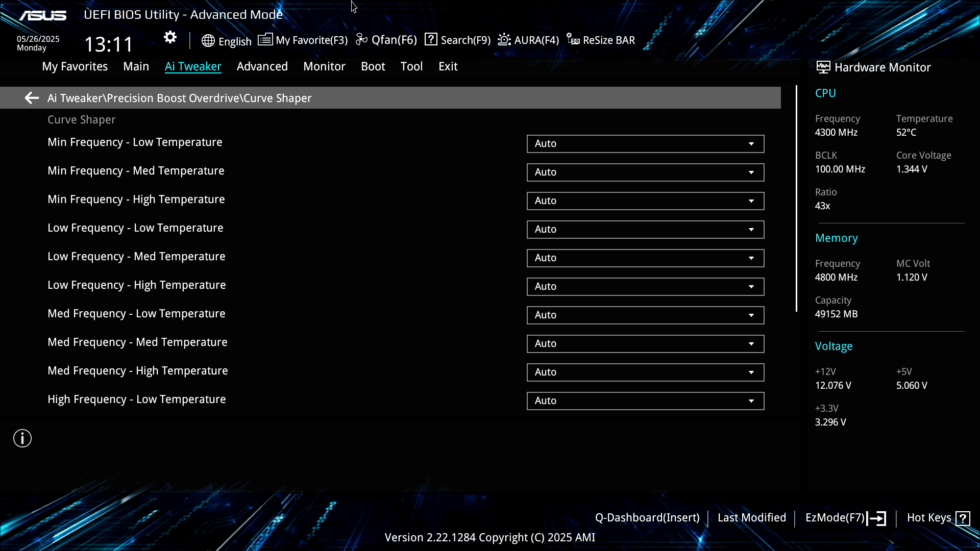
Task: Expand Min Frequency - Low Temperature dropdown
Action: (645, 144)
